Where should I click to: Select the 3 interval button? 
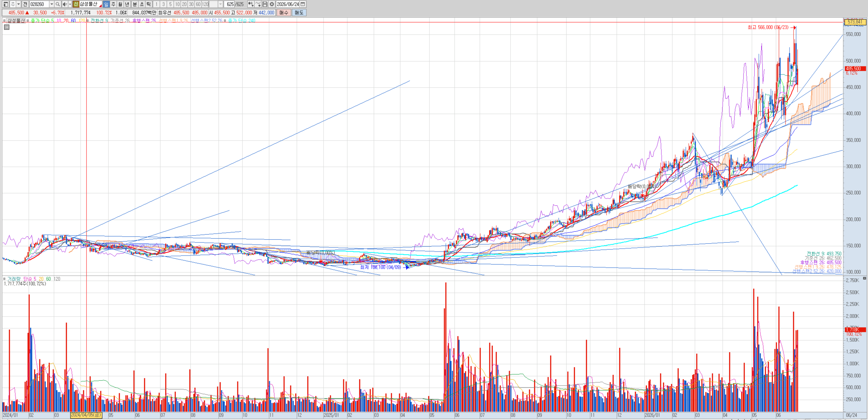(163, 4)
